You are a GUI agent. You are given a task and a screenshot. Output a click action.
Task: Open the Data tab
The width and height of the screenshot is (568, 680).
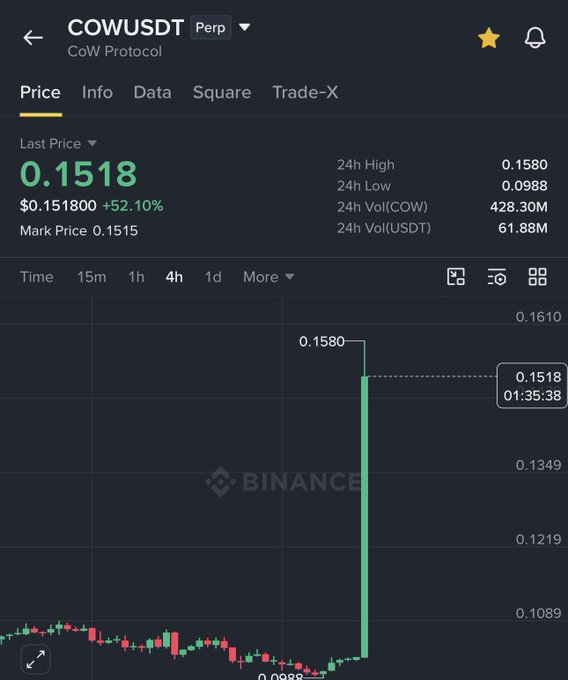[x=152, y=92]
